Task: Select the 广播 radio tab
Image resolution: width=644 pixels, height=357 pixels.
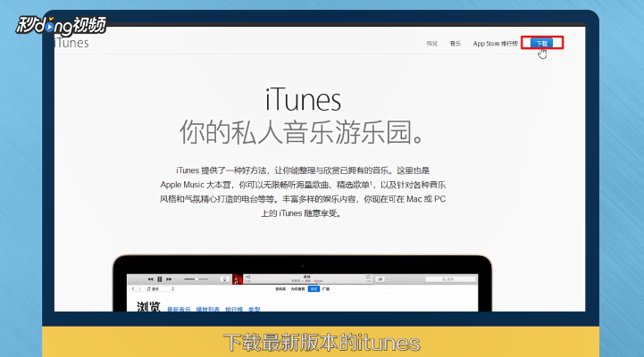Action: click(326, 289)
